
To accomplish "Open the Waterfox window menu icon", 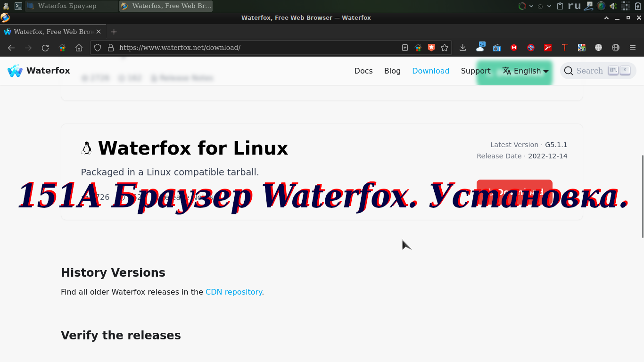I will (5, 18).
